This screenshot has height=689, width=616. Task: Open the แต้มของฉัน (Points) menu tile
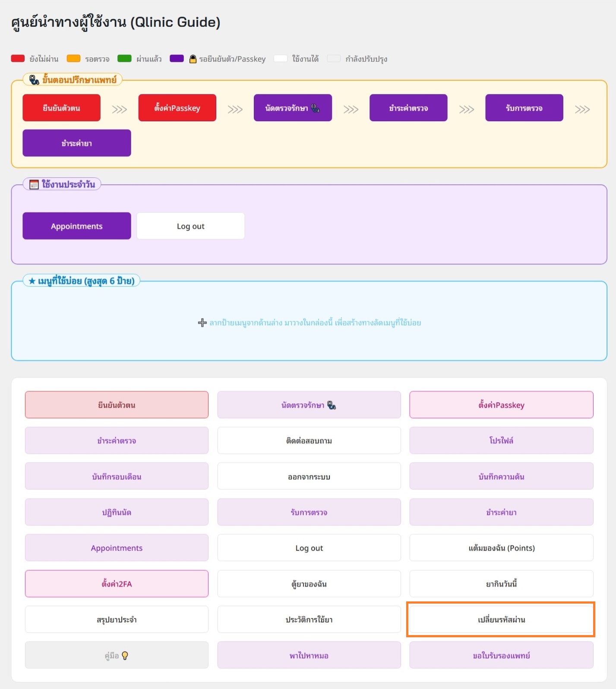click(x=501, y=548)
